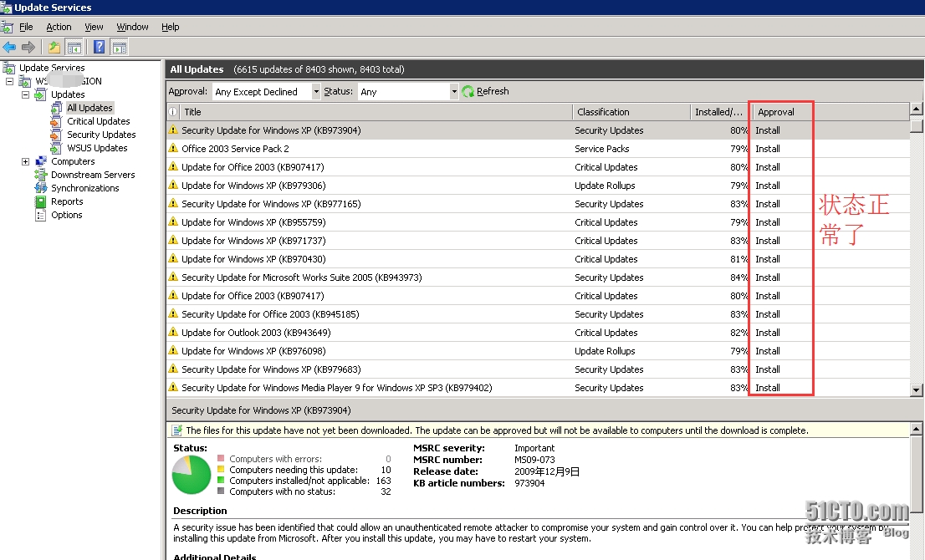Open the Window menu
The height and width of the screenshot is (560, 925).
click(x=132, y=27)
